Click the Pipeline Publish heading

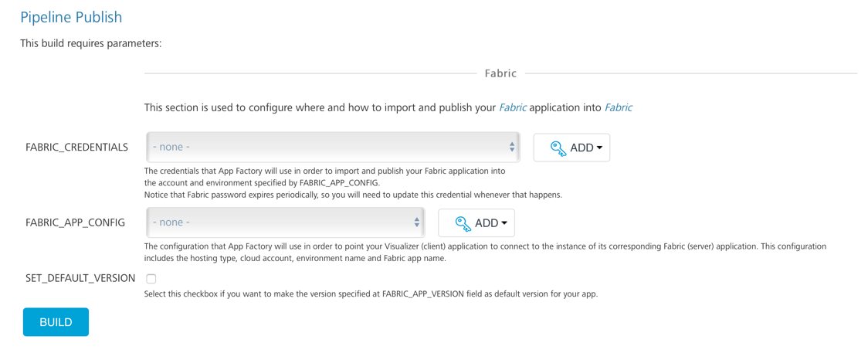(71, 17)
